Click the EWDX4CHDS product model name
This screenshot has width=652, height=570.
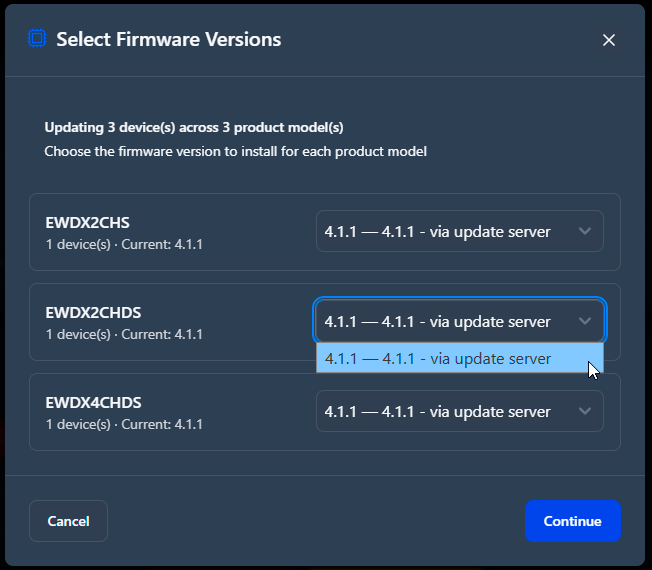click(94, 402)
